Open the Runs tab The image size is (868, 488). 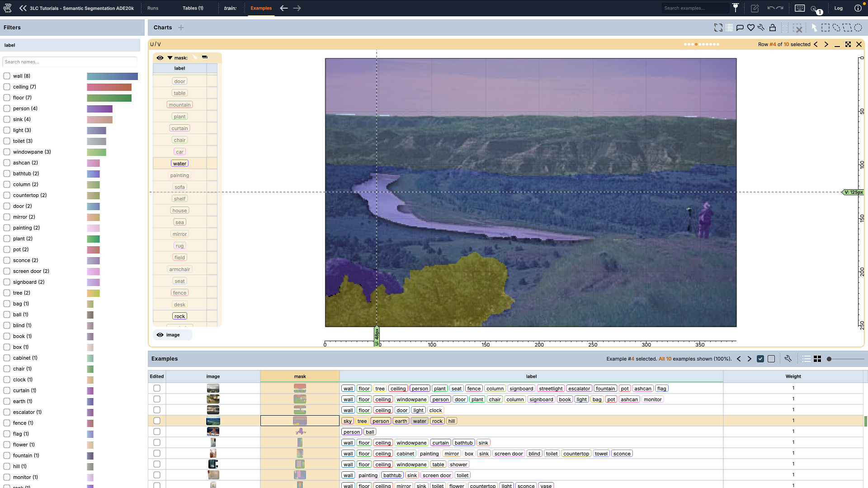tap(153, 8)
